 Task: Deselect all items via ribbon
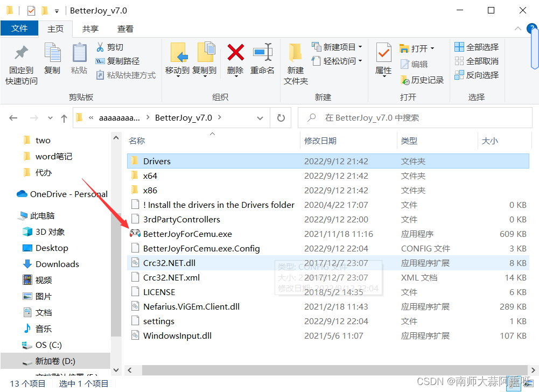(x=477, y=61)
